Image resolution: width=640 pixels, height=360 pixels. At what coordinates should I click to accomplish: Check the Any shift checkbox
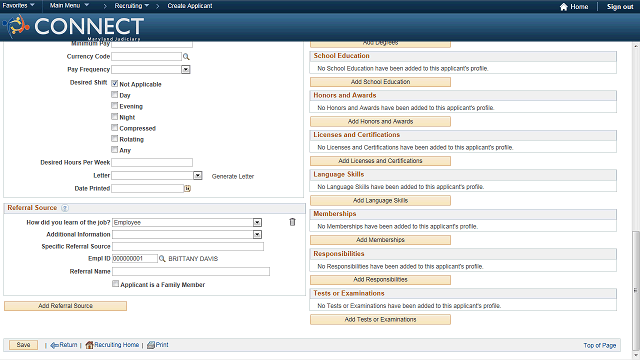pyautogui.click(x=115, y=150)
